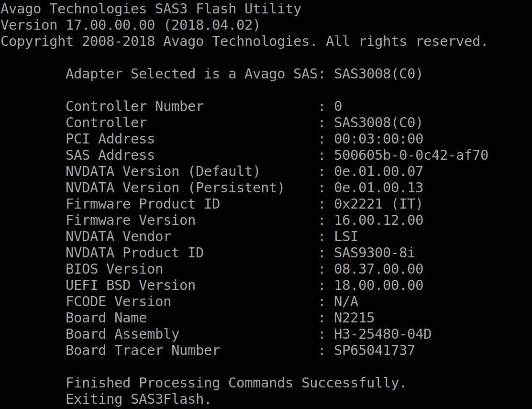
Task: Click the NVDATA Vendor value LSI
Action: click(x=346, y=236)
